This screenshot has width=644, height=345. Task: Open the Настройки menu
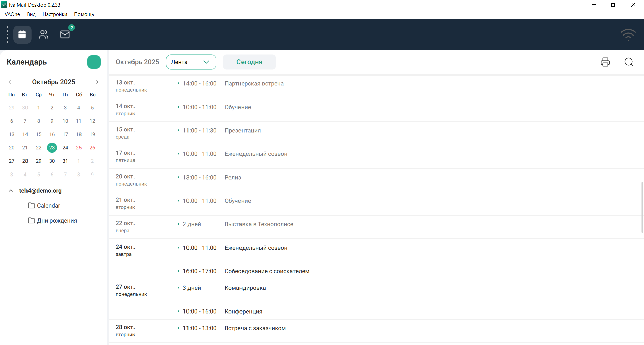(x=55, y=14)
